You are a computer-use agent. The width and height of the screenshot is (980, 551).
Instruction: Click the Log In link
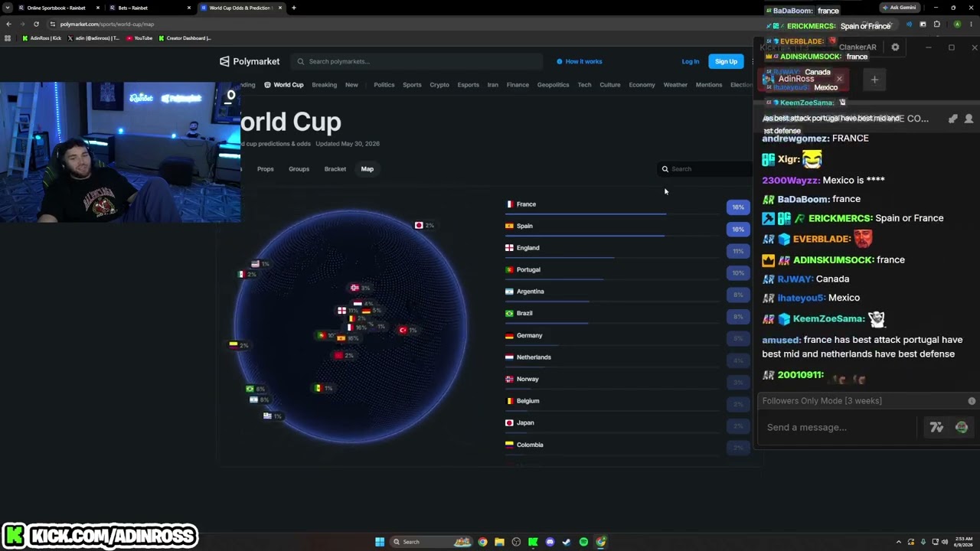pos(690,61)
